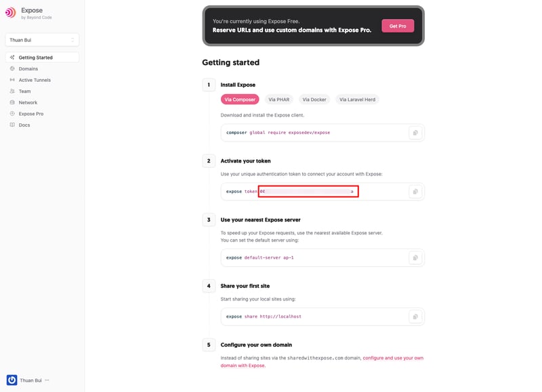Click the Domains globe icon in sidebar
This screenshot has height=392, width=542.
tap(12, 68)
